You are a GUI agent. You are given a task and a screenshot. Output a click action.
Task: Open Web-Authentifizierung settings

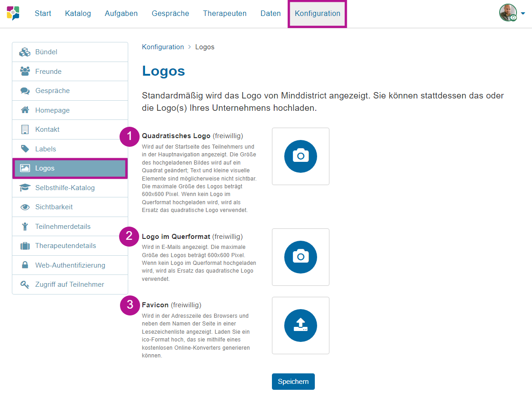point(70,265)
